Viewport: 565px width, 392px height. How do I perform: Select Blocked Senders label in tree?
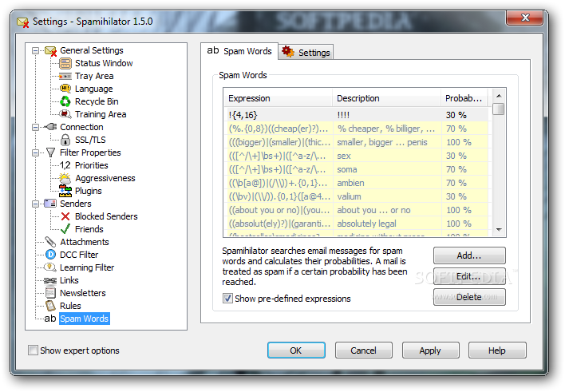[x=106, y=216]
